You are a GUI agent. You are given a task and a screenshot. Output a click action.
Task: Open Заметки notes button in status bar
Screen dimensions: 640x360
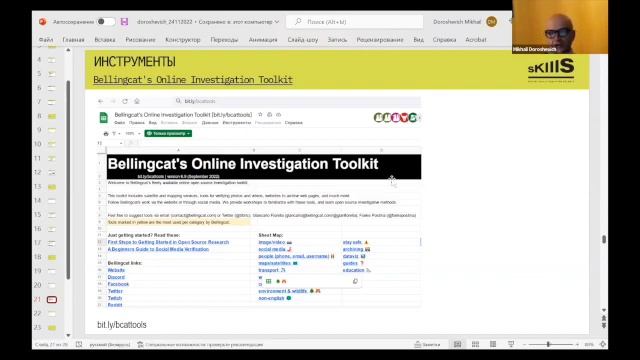coord(427,344)
